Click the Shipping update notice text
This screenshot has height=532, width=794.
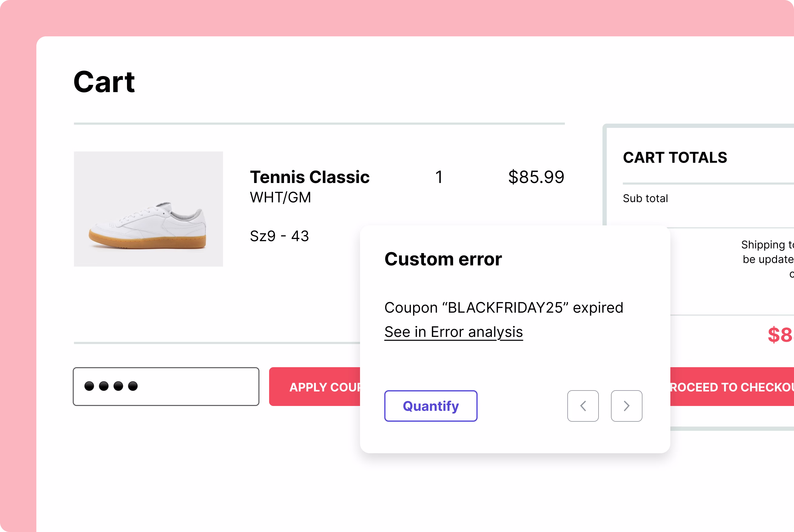click(768, 258)
